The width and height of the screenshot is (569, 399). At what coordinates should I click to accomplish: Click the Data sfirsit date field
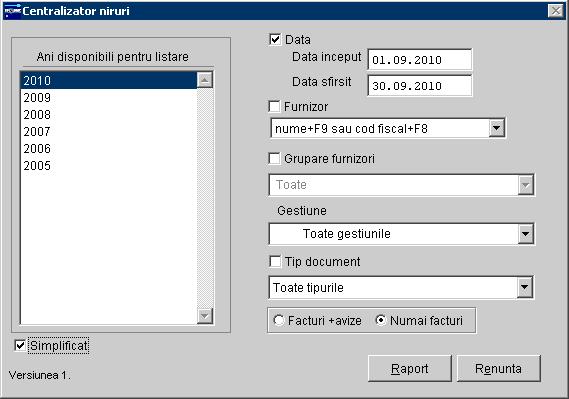420,86
